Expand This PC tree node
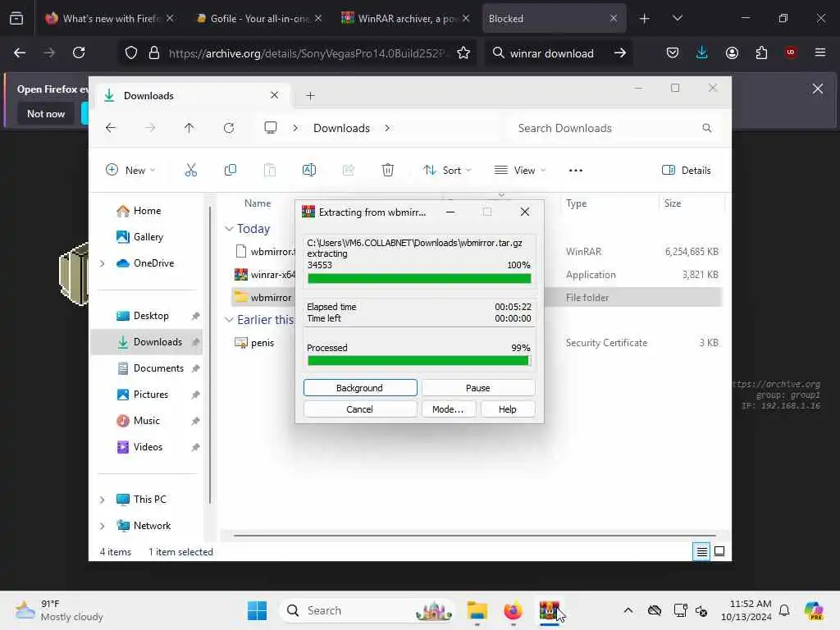This screenshot has height=630, width=840. point(103,500)
